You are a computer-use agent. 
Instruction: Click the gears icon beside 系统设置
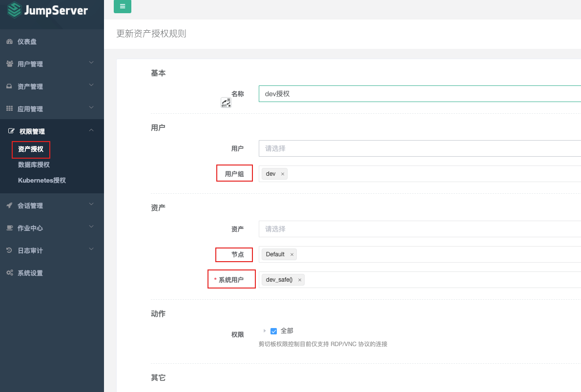(x=10, y=273)
